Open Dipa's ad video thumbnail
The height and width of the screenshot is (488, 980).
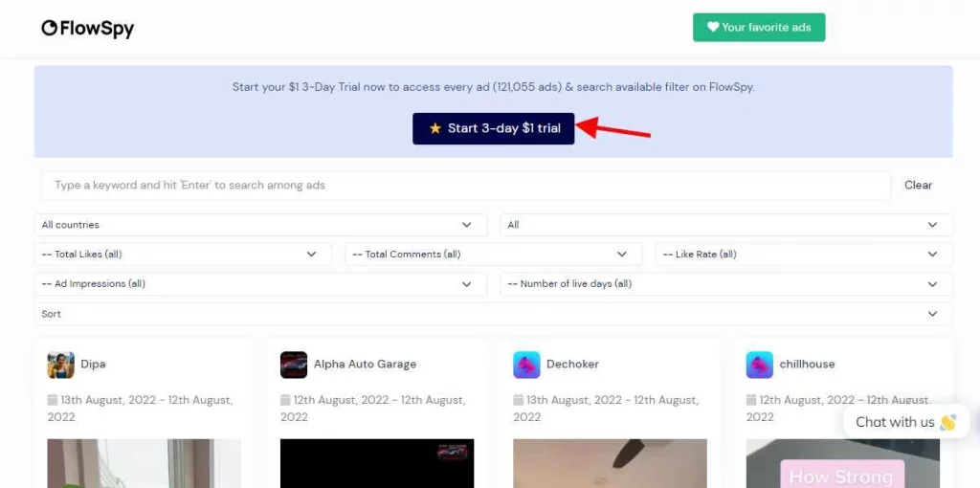[144, 463]
